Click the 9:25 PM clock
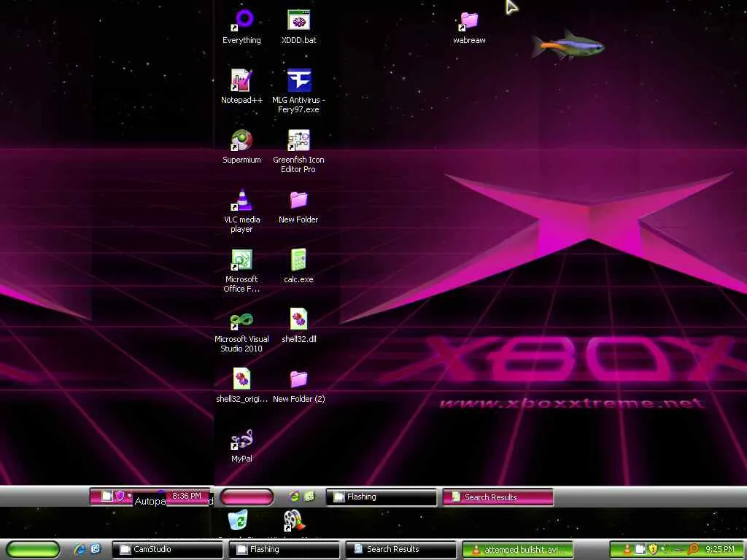The width and height of the screenshot is (747, 560). [x=720, y=550]
